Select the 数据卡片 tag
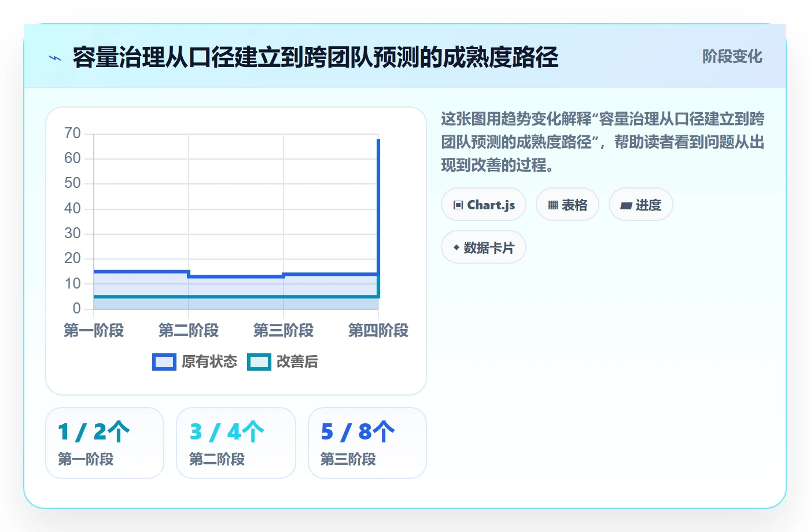This screenshot has width=810, height=532. point(484,247)
